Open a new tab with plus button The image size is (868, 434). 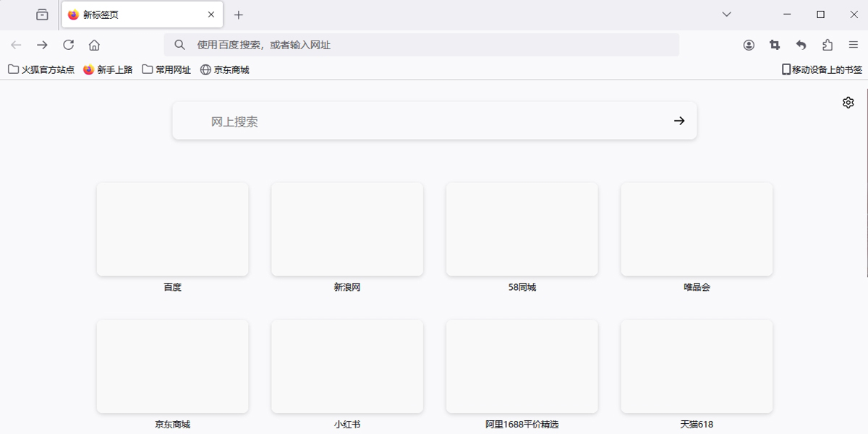(239, 14)
